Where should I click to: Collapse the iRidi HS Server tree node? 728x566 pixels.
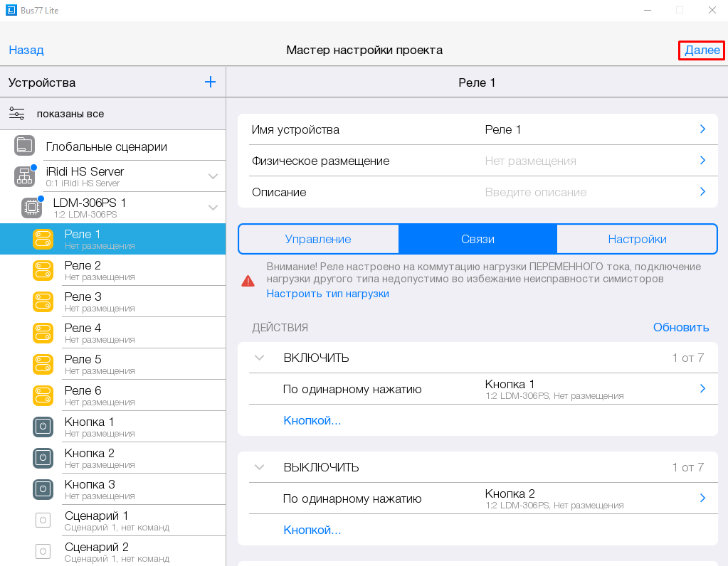[x=213, y=176]
